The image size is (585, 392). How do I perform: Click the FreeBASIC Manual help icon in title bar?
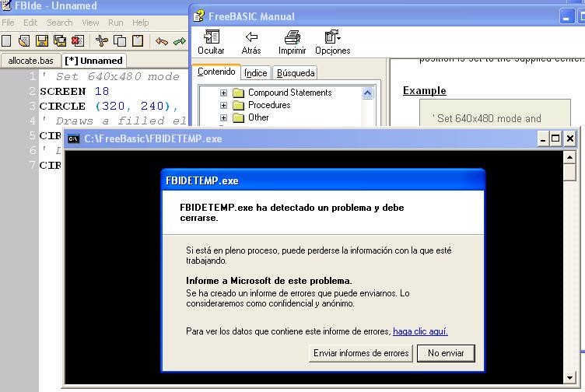tap(199, 16)
